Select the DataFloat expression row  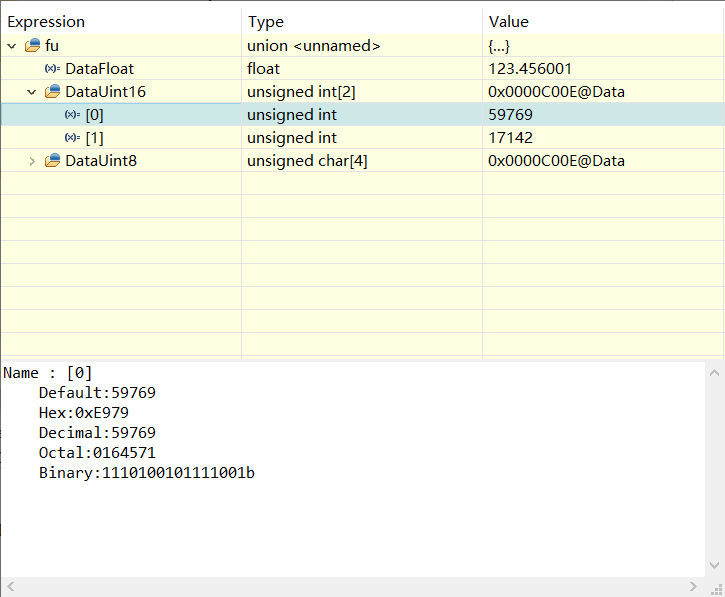(x=99, y=69)
